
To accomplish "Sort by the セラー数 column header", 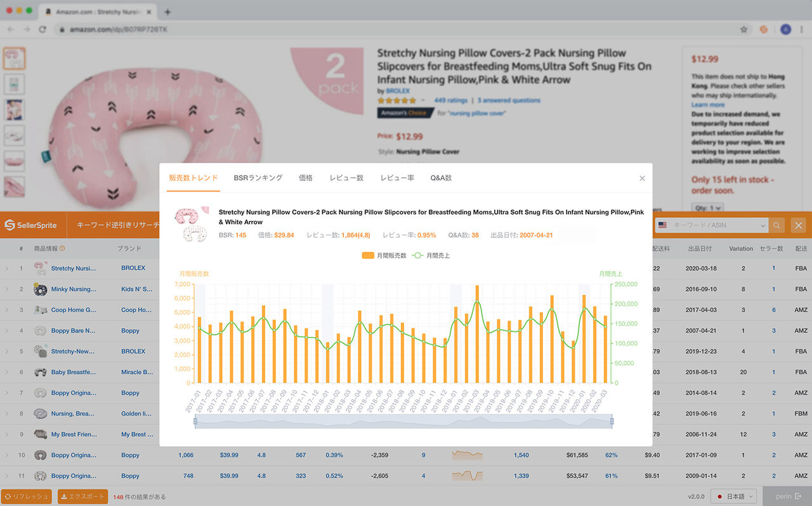I will pos(771,249).
